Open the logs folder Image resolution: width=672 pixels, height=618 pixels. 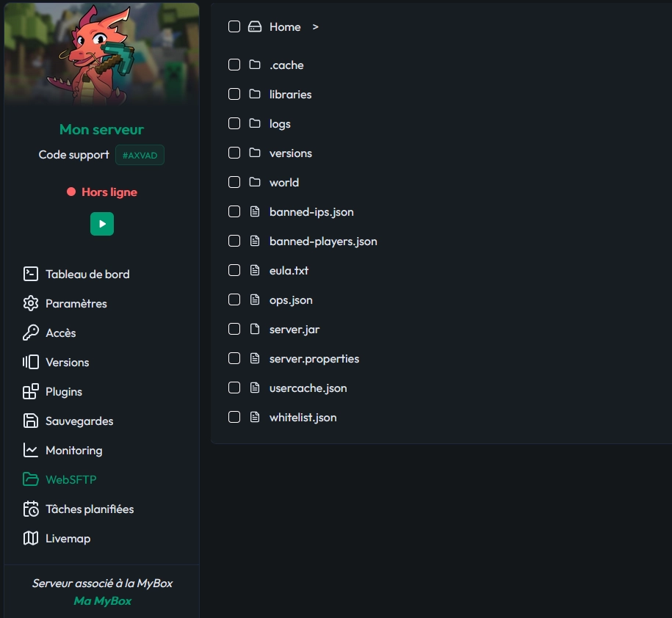pyautogui.click(x=280, y=123)
